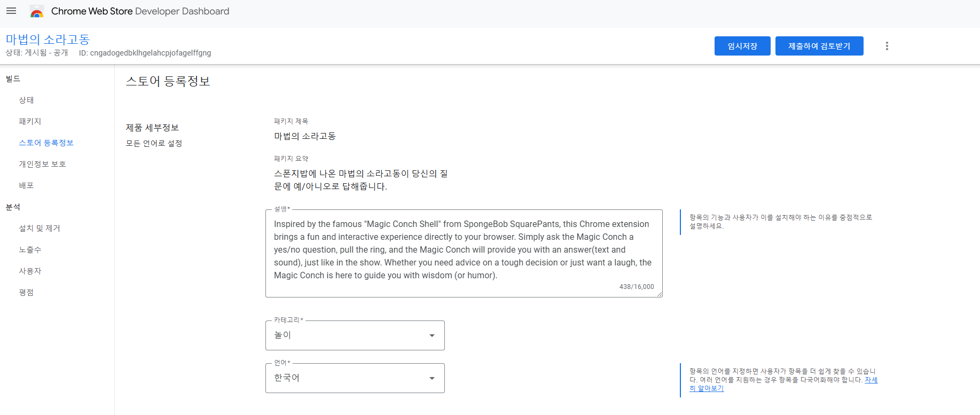Screen dimensions: 980x415
Task: Go to 패키지 in the sidebar
Action: pyautogui.click(x=30, y=121)
